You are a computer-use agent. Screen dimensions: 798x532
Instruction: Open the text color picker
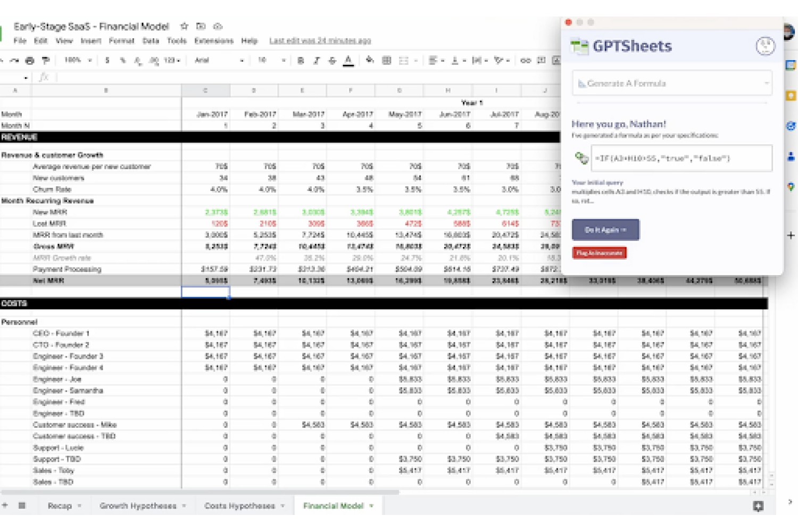pyautogui.click(x=348, y=61)
